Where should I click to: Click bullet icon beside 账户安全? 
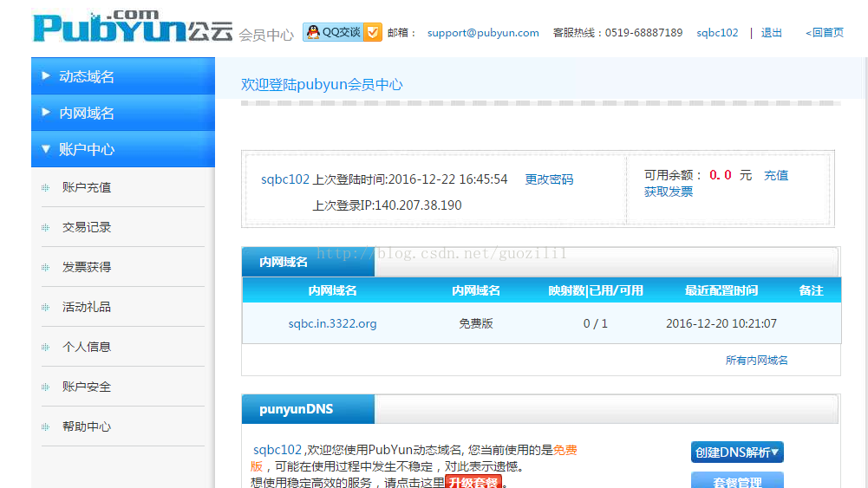pos(45,387)
